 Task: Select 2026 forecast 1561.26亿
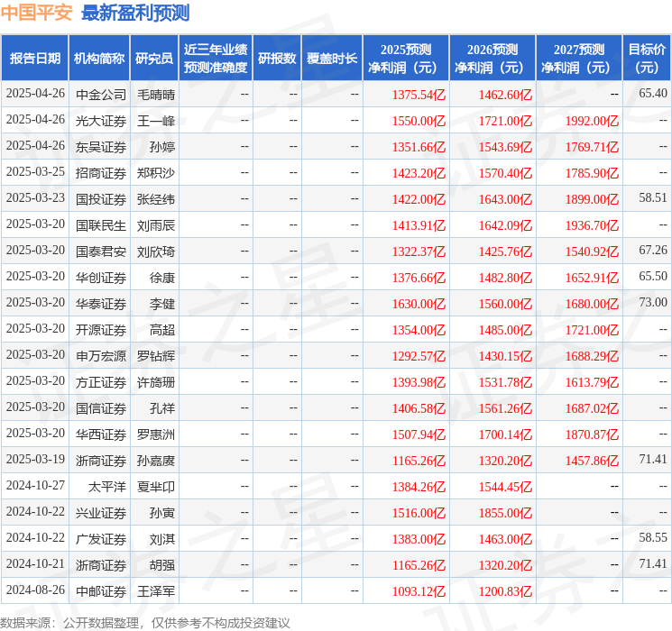click(506, 408)
